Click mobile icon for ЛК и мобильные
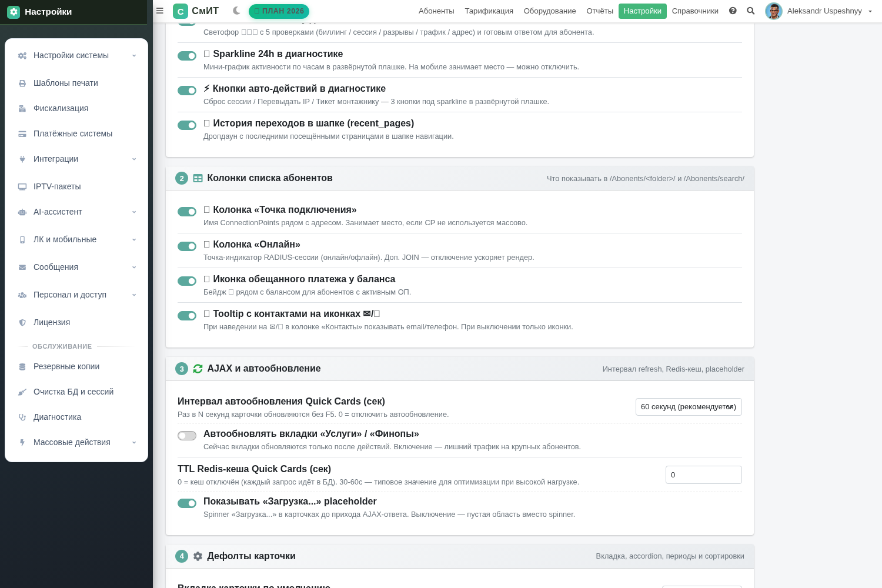 [22, 240]
